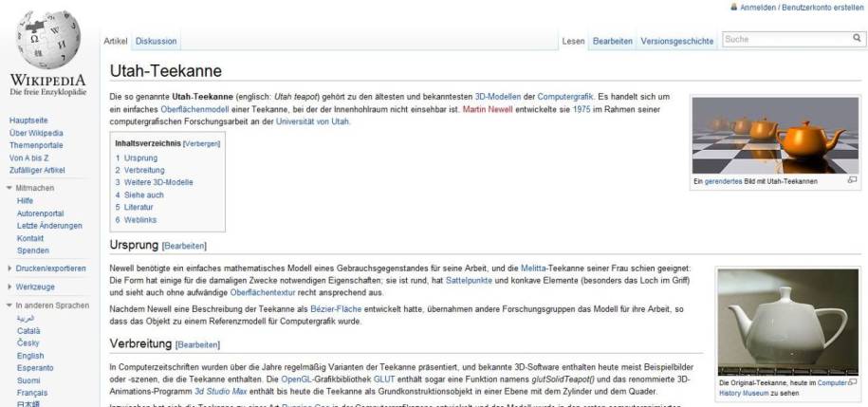Follow the Computergrafik link

[x=564, y=97]
